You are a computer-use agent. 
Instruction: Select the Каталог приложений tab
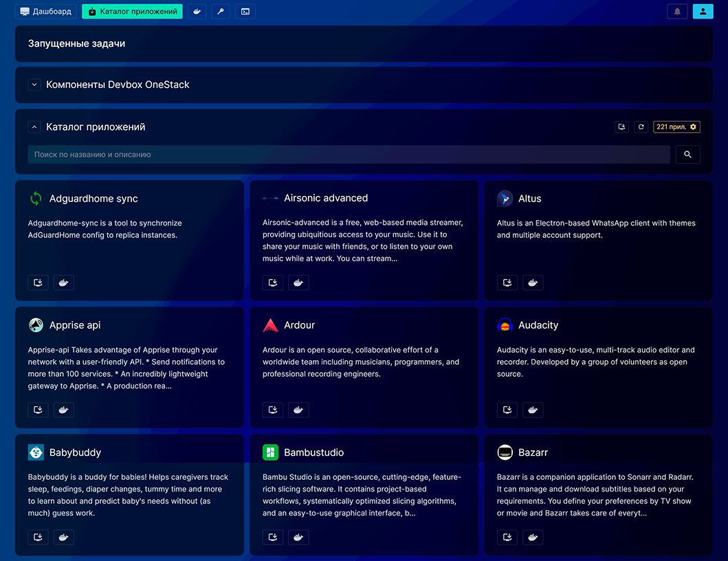[x=132, y=12]
